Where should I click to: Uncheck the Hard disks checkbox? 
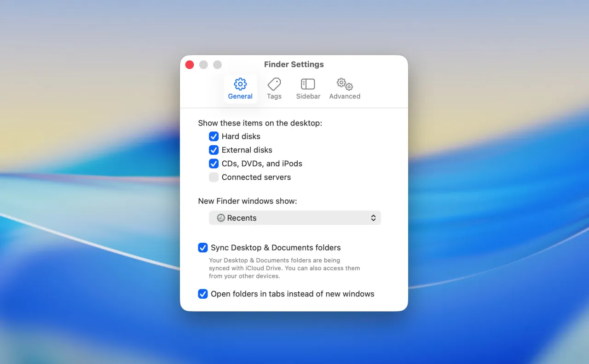pyautogui.click(x=214, y=136)
